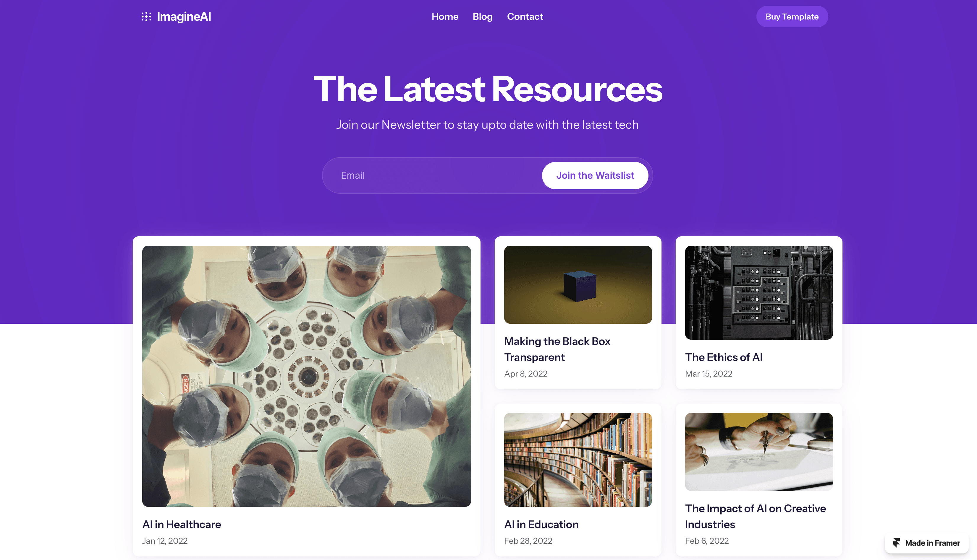Open the hand drawing sketch image

coord(759,452)
